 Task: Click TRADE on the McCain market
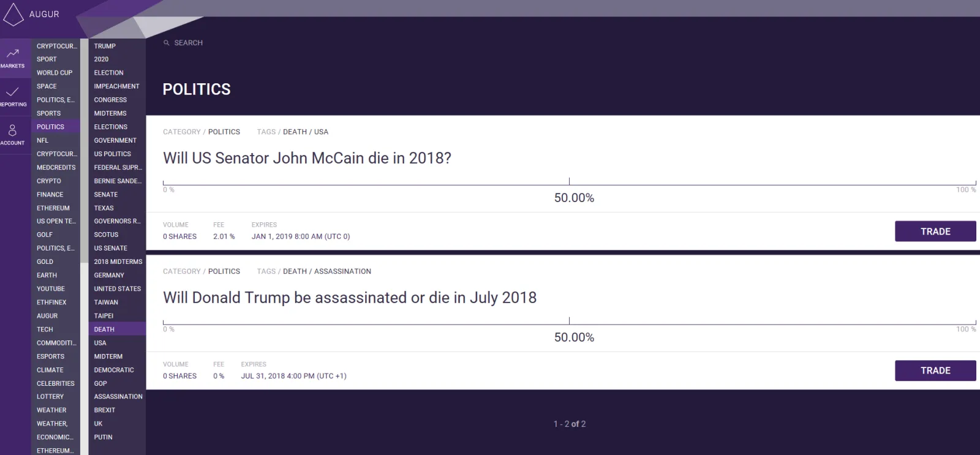pos(935,231)
